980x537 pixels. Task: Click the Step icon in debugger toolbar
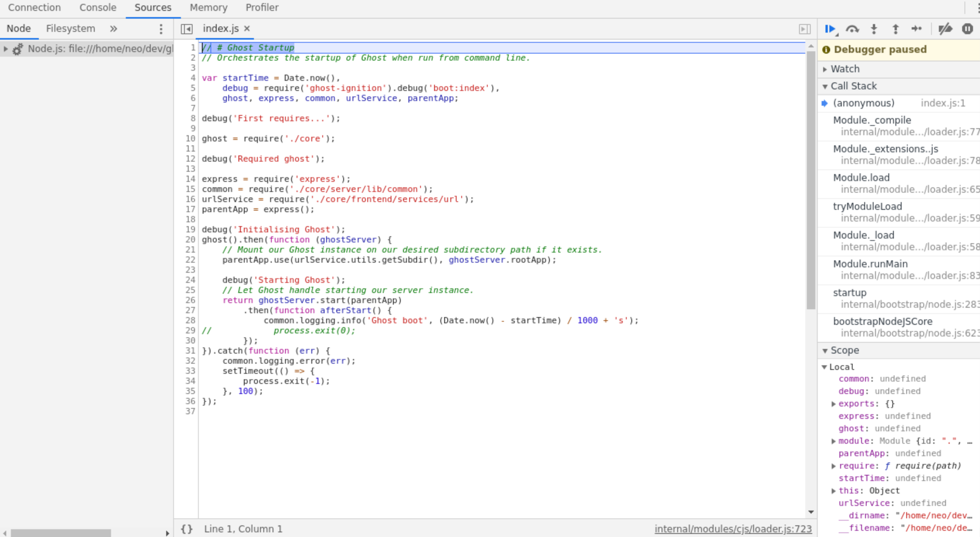click(916, 29)
